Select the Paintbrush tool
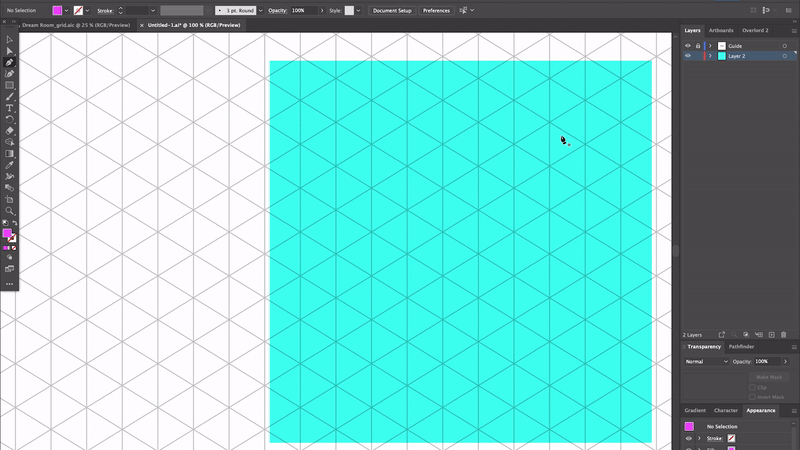The width and height of the screenshot is (800, 450). tap(9, 96)
